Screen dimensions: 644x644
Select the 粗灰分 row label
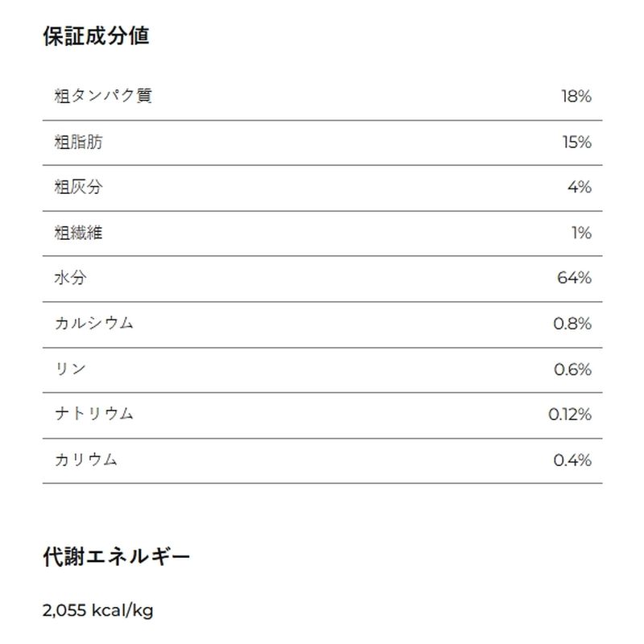78,188
